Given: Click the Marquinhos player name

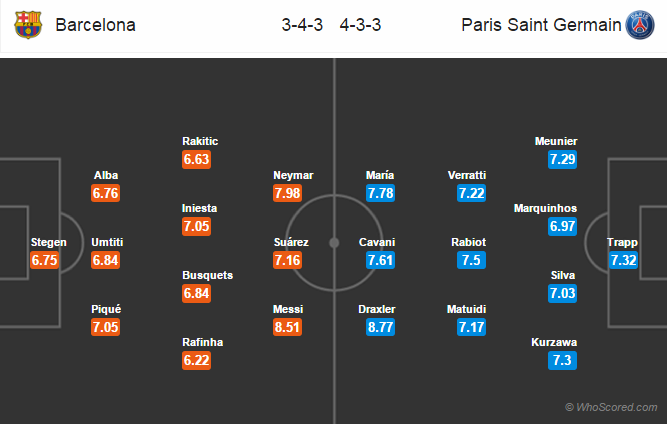Looking at the screenshot, I should (545, 208).
